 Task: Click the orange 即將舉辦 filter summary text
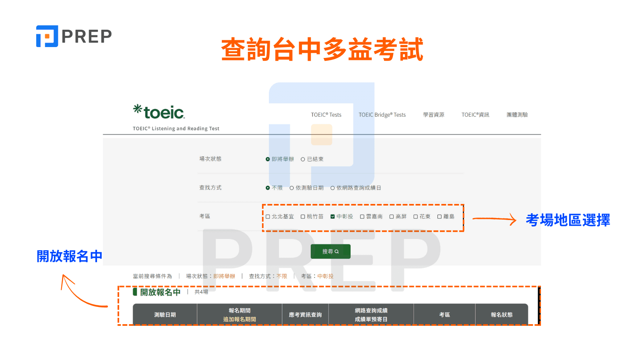click(x=224, y=276)
